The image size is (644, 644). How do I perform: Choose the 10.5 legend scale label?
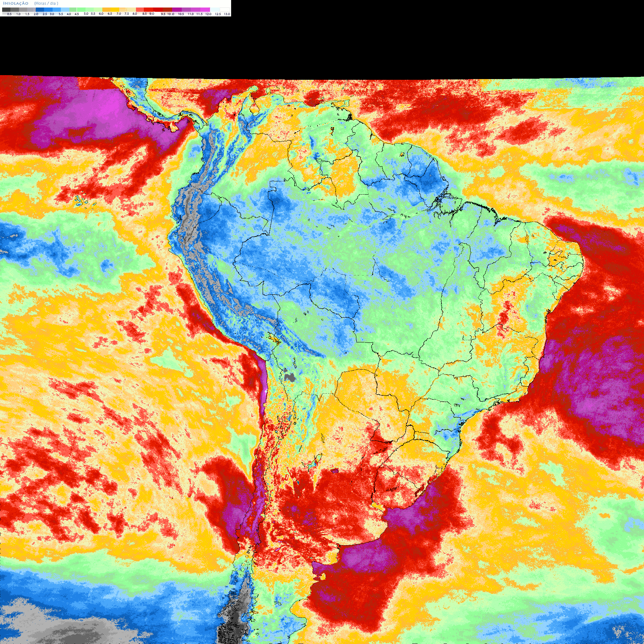(x=181, y=14)
